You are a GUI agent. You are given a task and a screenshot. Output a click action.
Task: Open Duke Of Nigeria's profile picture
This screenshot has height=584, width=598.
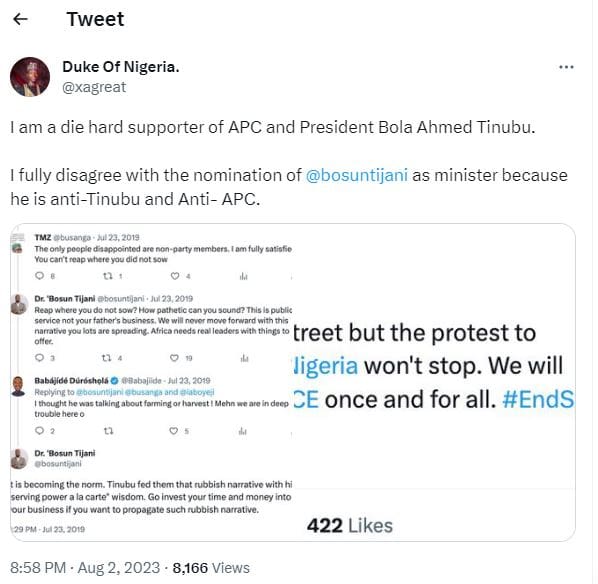pos(30,77)
